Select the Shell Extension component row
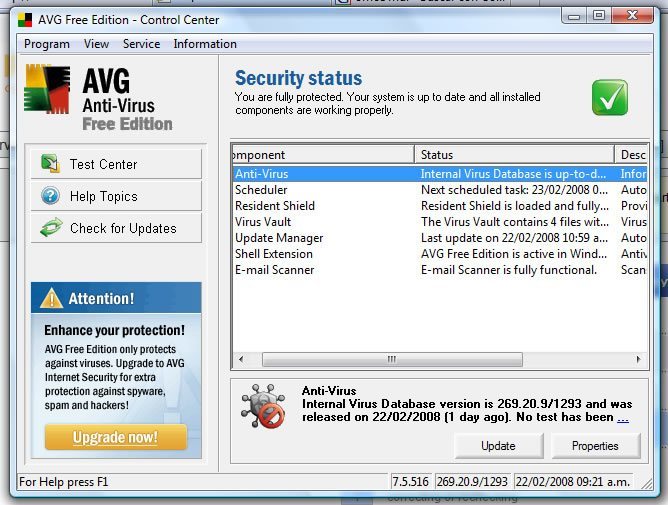 pyautogui.click(x=440, y=254)
